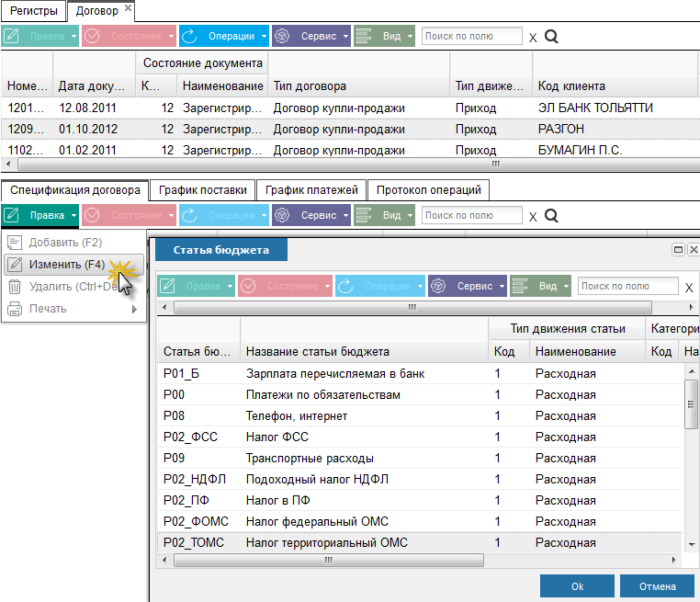Click the Сервис gear icon in specification toolbar

tap(282, 215)
